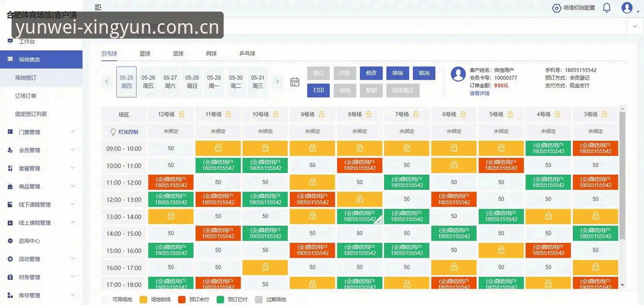
Task: Click the 库存管理 sidebar icon
Action: point(10,295)
